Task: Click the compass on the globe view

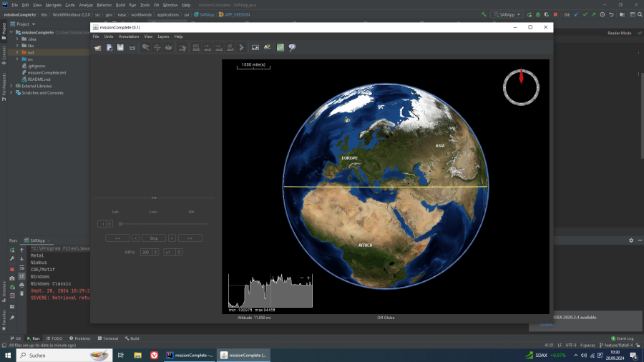Action: click(521, 86)
